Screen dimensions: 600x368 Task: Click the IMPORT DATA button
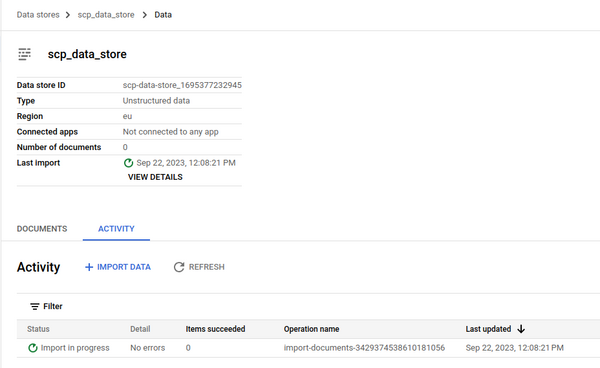pos(118,267)
